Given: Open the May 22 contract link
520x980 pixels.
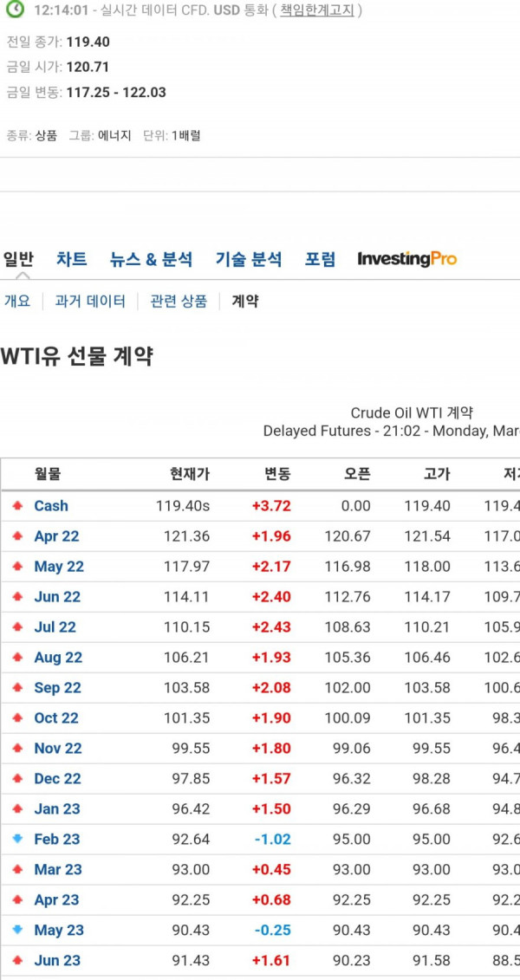Looking at the screenshot, I should [x=59, y=566].
